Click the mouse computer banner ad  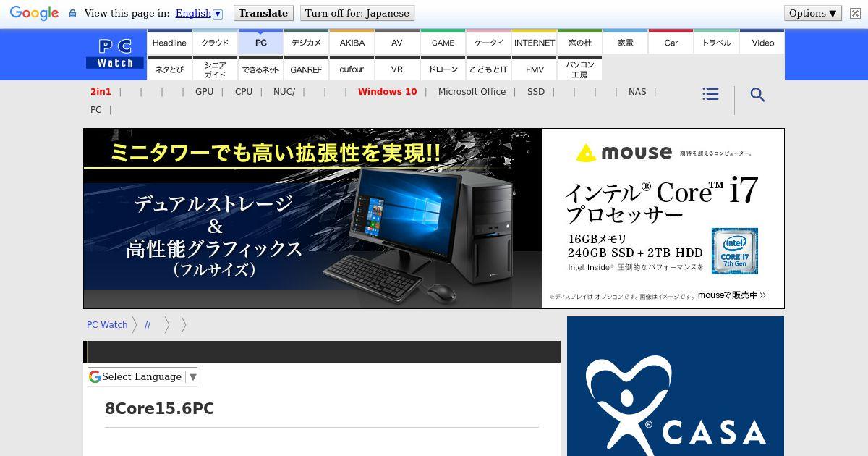[x=434, y=219]
